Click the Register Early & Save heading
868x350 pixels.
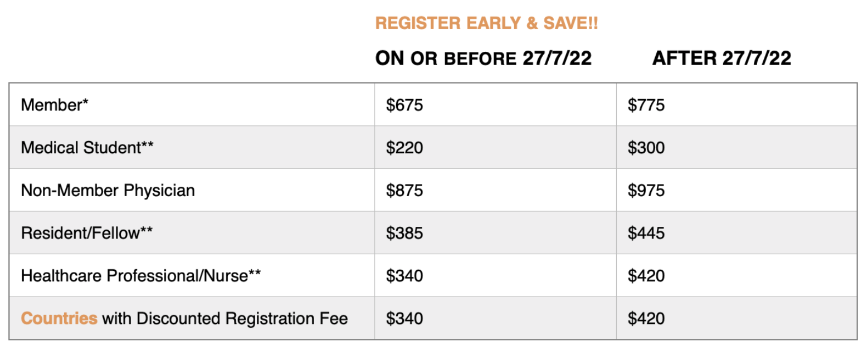(486, 23)
